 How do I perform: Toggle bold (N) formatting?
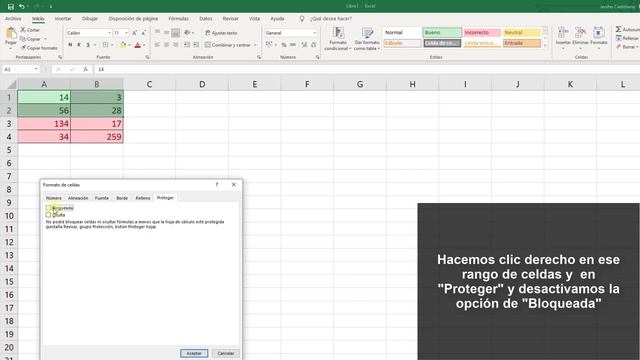[70, 45]
